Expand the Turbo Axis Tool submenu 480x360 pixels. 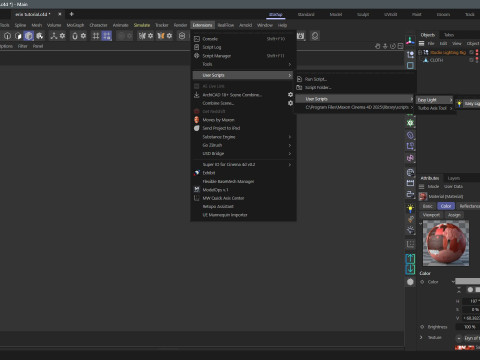[x=435, y=108]
